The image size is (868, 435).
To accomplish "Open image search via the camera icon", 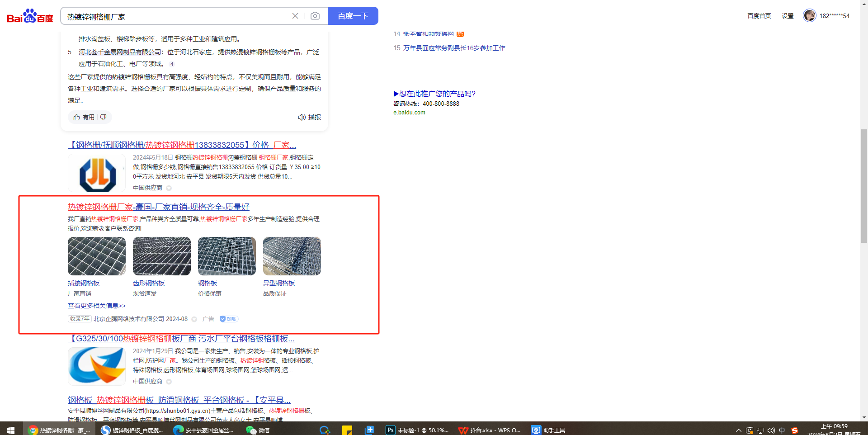I will point(315,16).
